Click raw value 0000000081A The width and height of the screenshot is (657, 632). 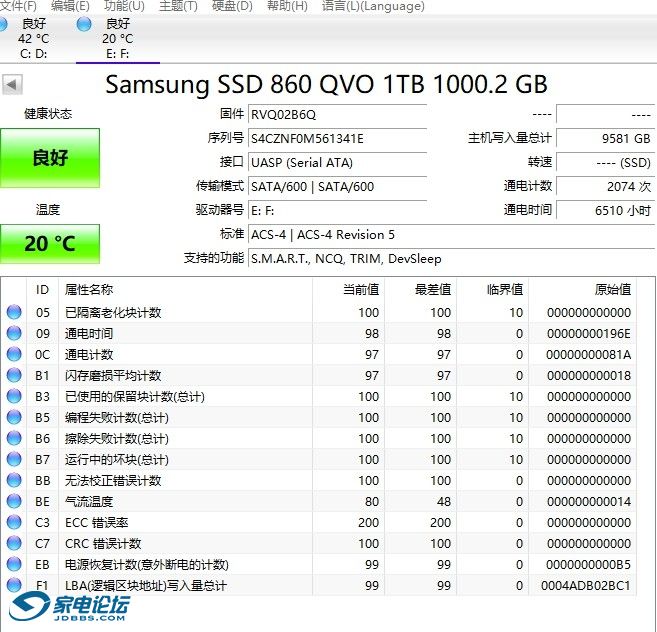coord(589,355)
